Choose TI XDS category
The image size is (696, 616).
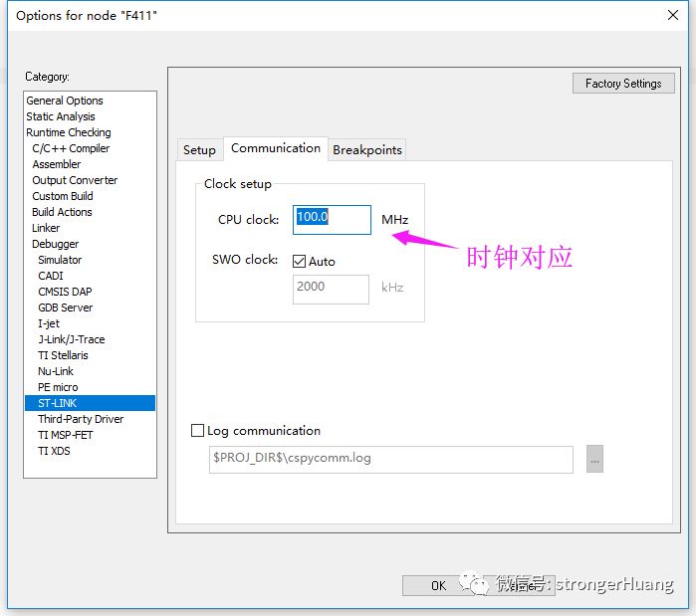pos(54,451)
